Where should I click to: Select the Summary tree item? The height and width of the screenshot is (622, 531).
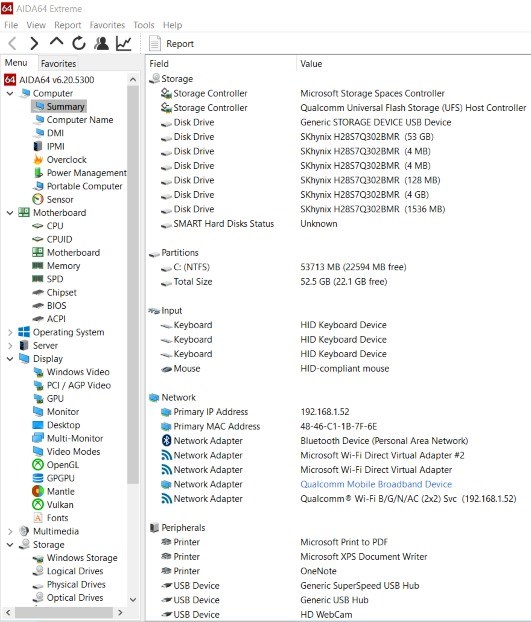tap(59, 106)
